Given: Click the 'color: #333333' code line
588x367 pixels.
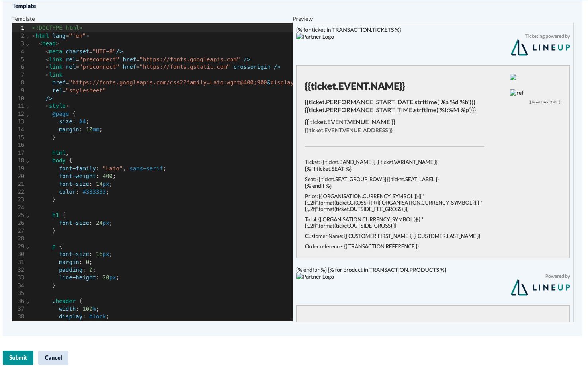Looking at the screenshot, I should coord(84,192).
